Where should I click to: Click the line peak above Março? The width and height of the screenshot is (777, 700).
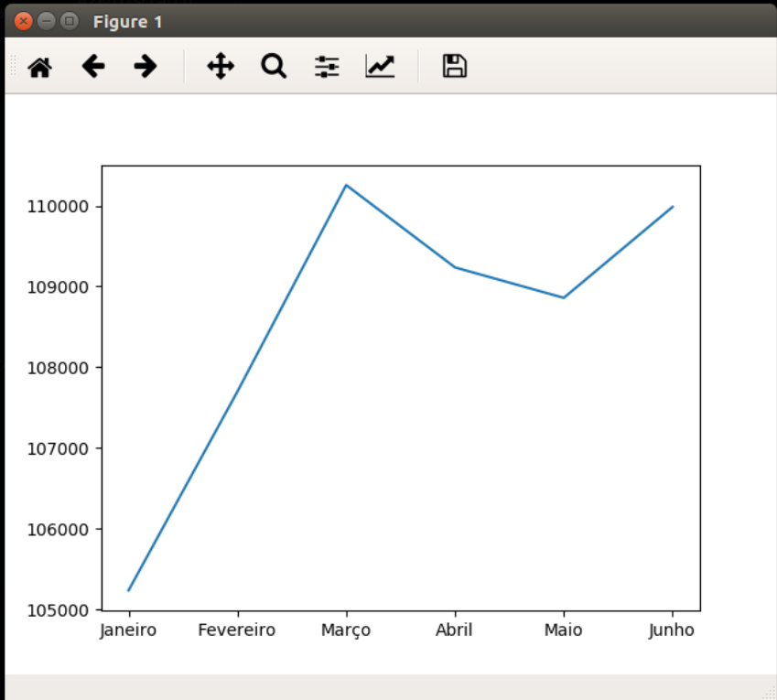click(x=346, y=186)
